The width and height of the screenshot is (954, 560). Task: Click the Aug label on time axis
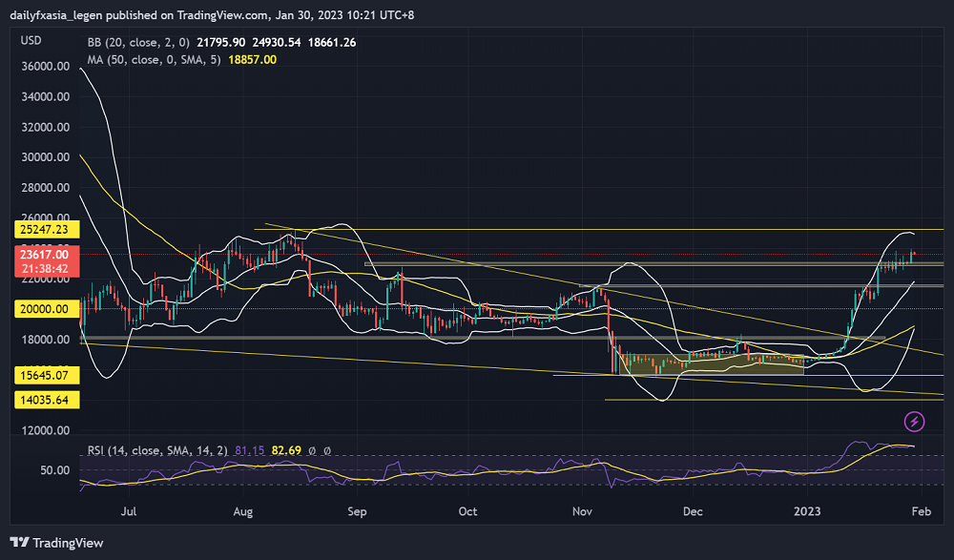[x=242, y=511]
